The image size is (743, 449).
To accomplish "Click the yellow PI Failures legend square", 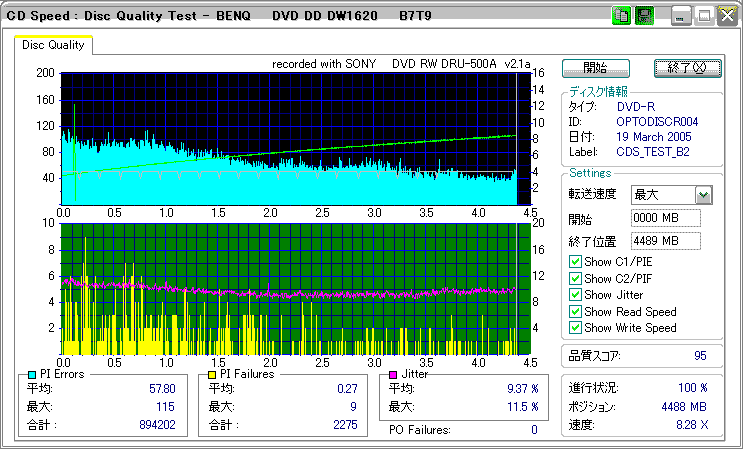I will 212,374.
